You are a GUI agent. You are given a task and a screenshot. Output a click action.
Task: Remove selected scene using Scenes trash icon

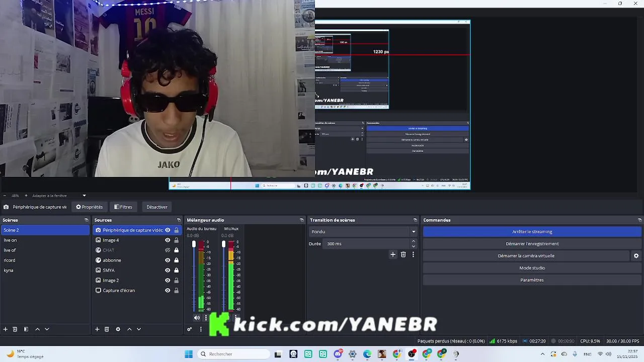click(15, 329)
